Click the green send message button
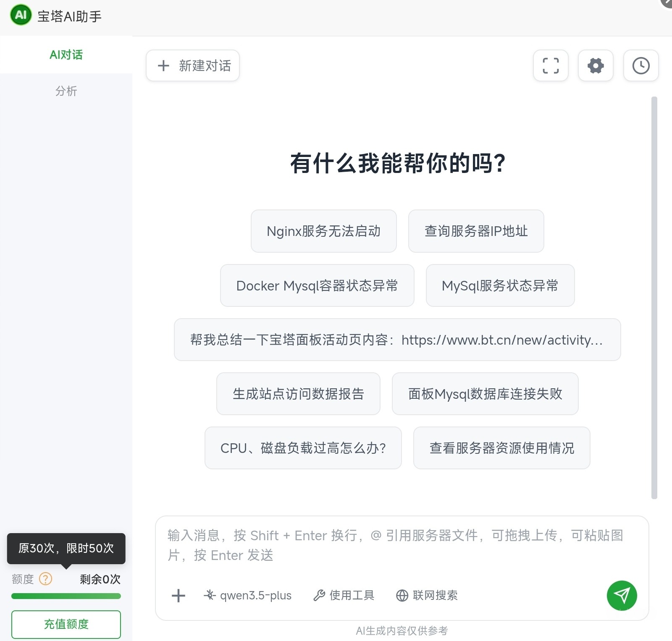672x641 pixels. click(x=622, y=595)
